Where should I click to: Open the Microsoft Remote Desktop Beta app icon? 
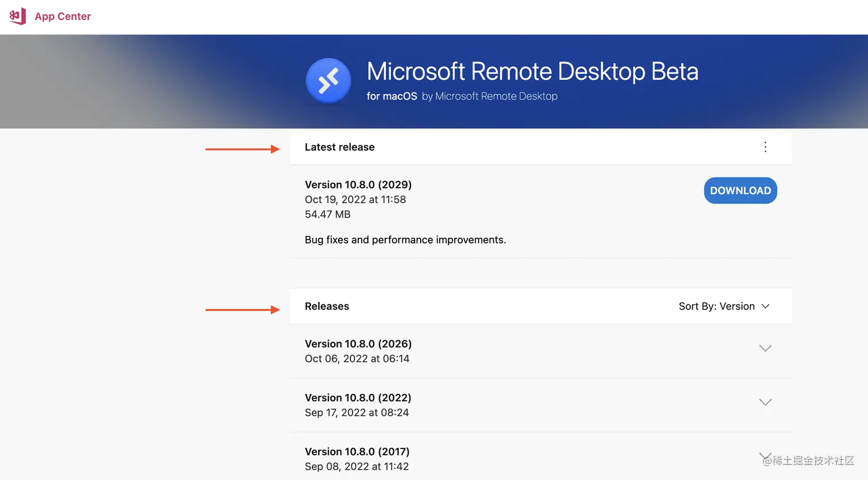coord(328,80)
